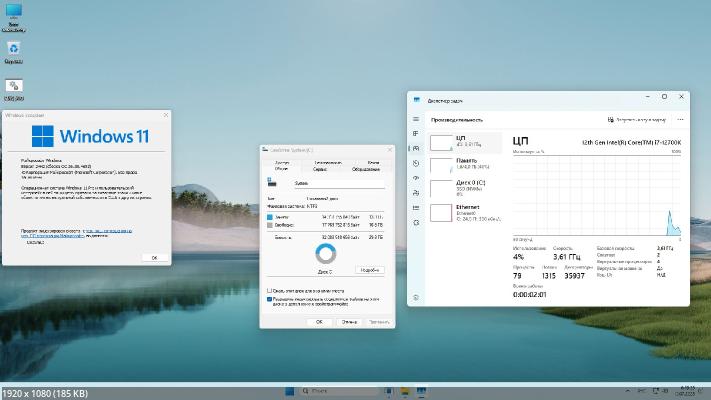The height and width of the screenshot is (400, 711).
Task: Click volume icon in system tray
Action: (665, 391)
